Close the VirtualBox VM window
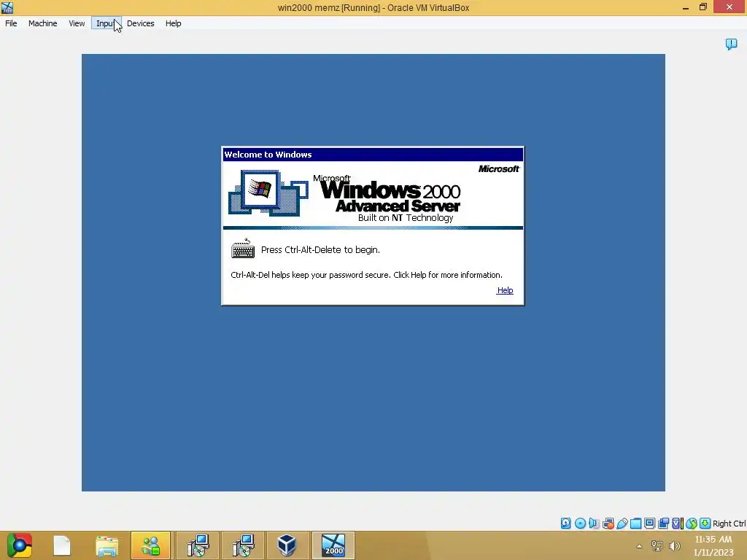The width and height of the screenshot is (747, 560). pos(729,7)
